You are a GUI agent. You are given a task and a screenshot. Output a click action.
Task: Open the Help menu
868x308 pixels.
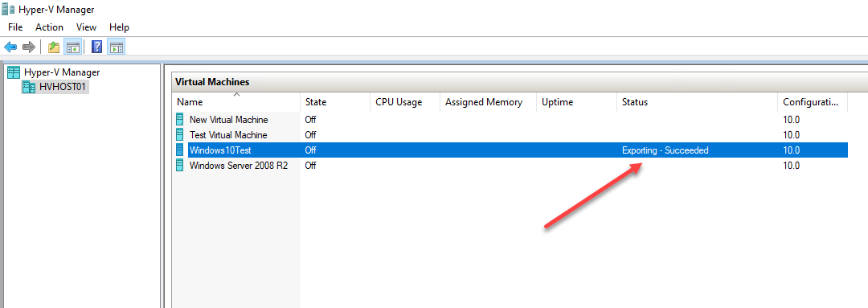coord(119,27)
